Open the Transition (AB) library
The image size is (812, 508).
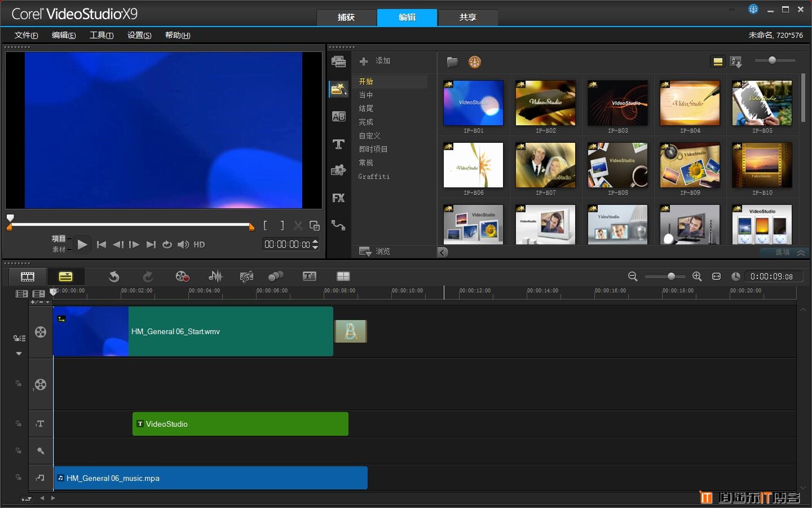[x=338, y=116]
